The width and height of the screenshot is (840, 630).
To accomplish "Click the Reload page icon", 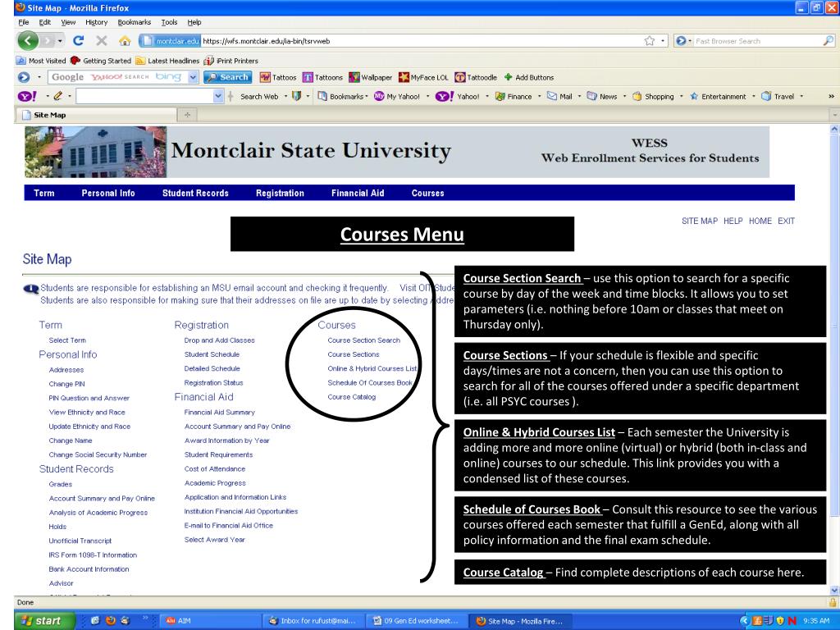I will click(78, 41).
